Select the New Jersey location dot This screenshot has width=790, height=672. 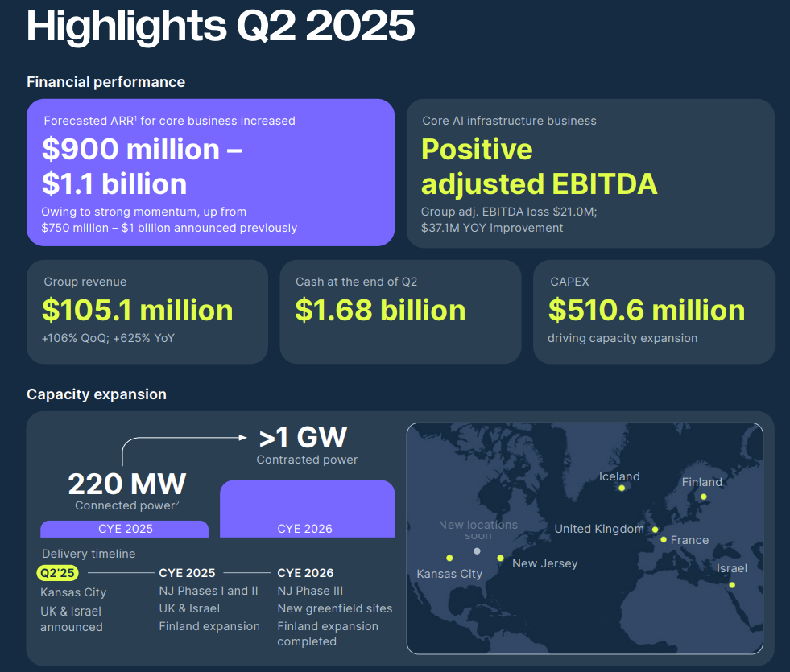500,557
